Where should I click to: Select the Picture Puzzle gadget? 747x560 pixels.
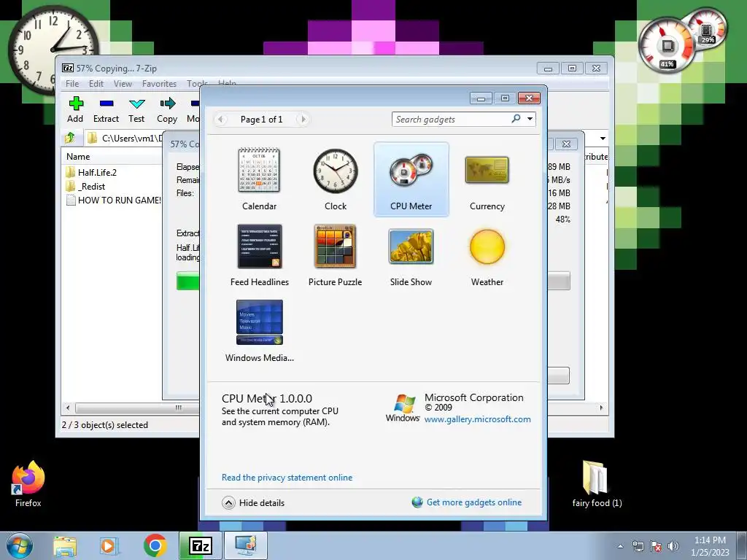[336, 254]
